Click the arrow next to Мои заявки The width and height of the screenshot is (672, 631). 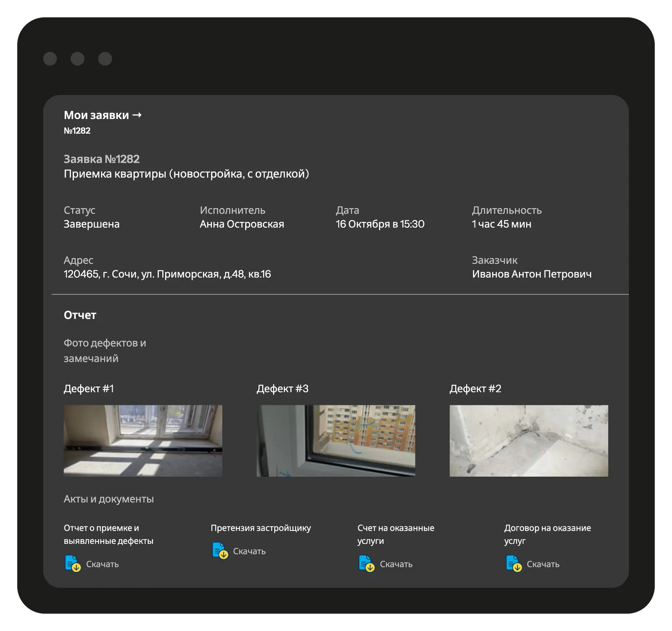point(137,115)
